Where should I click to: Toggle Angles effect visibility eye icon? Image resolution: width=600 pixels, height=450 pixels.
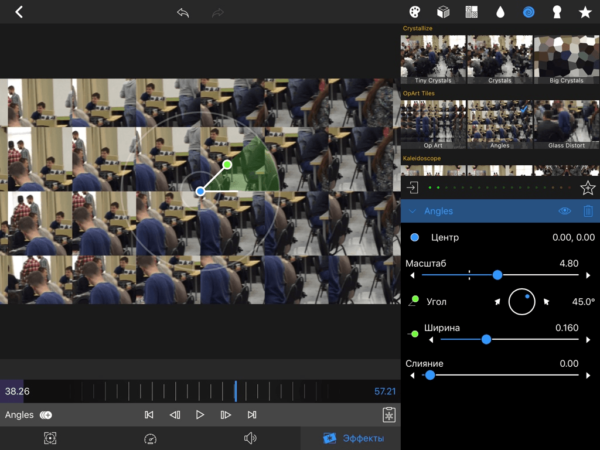click(565, 211)
